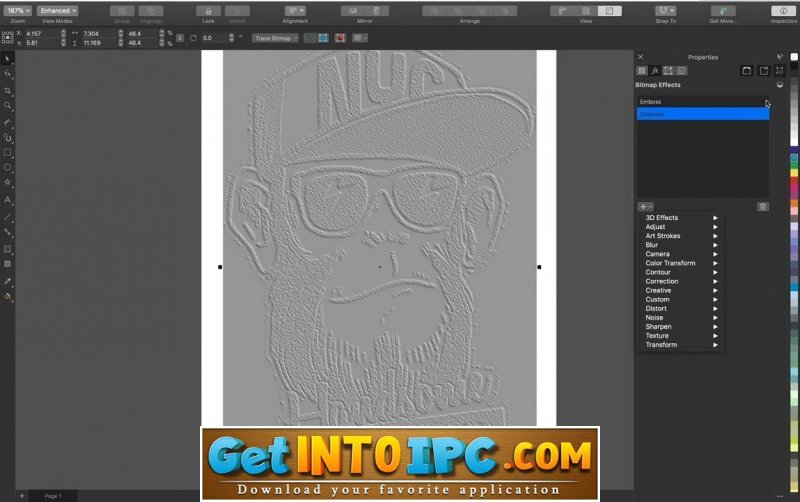Open the Inspectors panel button
Screen dimensions: 800x502
click(x=783, y=11)
